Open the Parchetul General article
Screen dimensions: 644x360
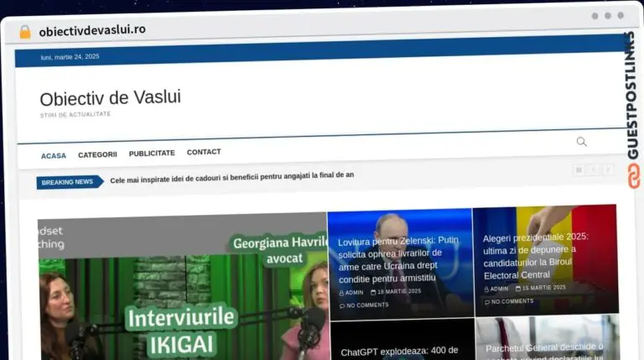tap(543, 347)
